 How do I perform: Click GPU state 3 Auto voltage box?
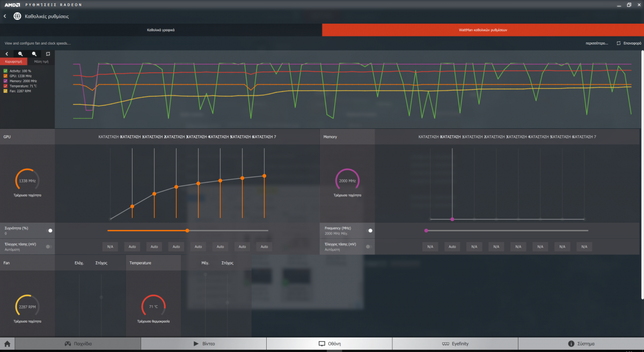[x=176, y=247]
